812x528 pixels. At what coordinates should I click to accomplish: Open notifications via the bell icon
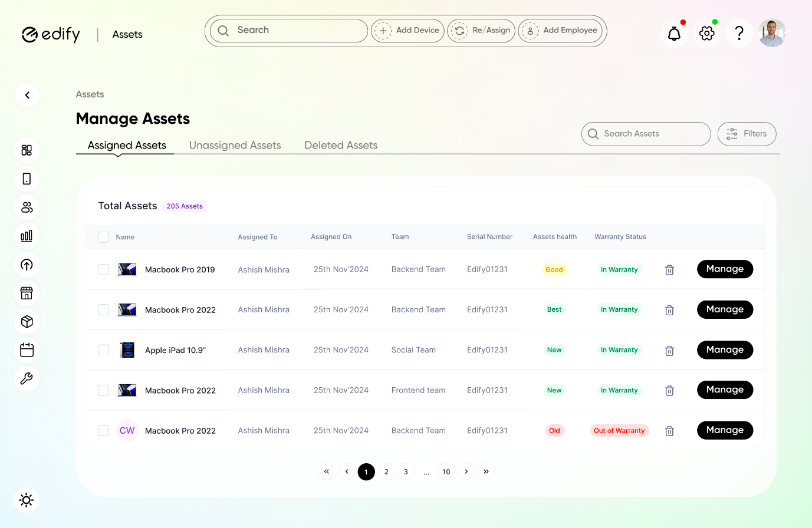(x=673, y=33)
